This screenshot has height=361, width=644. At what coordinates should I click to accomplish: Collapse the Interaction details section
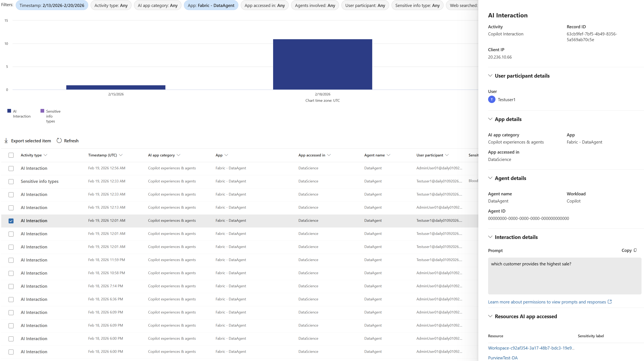[490, 237]
